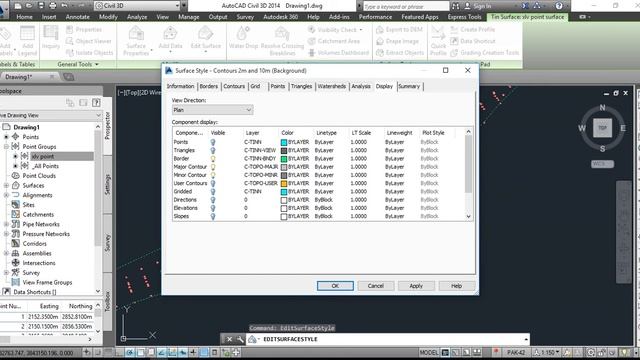
Task: Open the Express Tools ribbon tab
Action: [464, 17]
